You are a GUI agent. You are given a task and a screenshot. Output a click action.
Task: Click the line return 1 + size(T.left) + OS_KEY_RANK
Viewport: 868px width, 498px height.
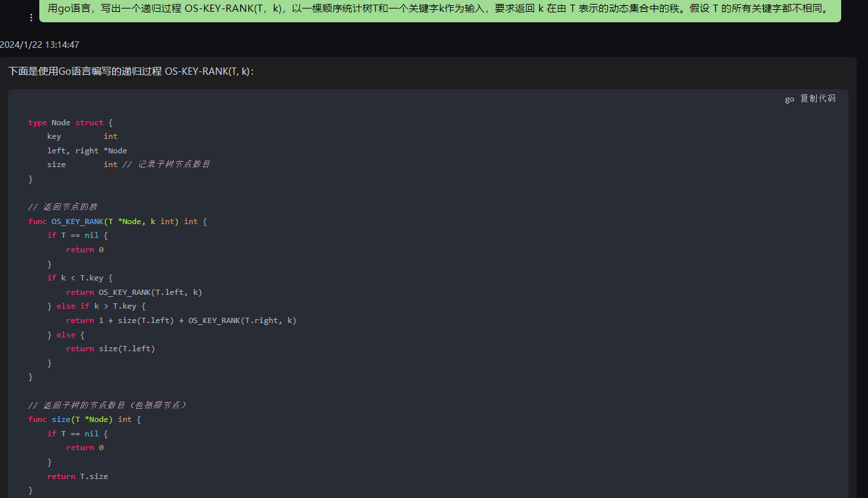(x=181, y=320)
